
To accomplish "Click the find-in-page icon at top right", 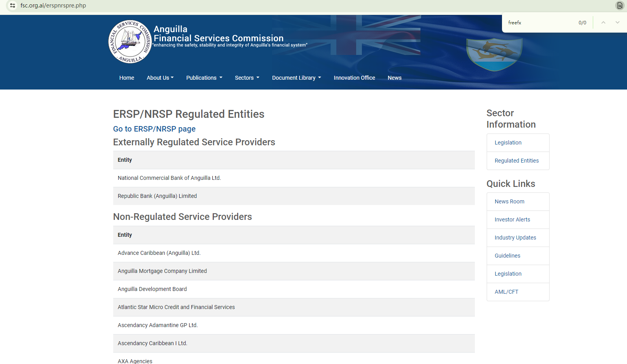I will tap(620, 5).
